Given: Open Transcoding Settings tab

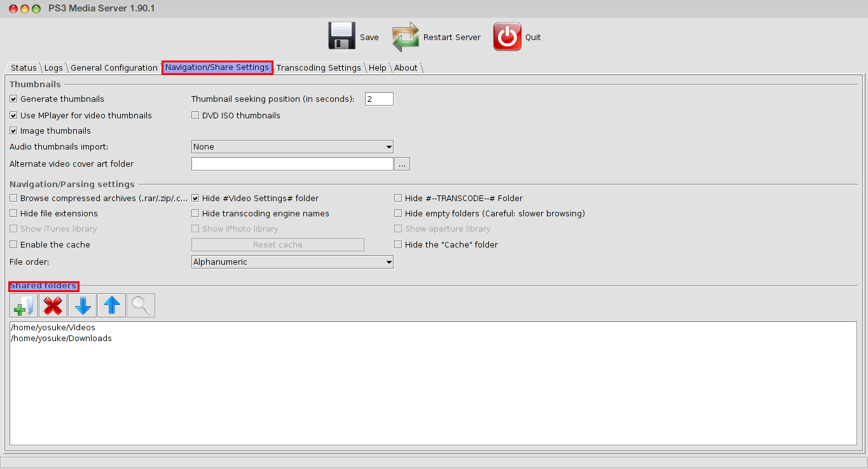Looking at the screenshot, I should tap(319, 67).
